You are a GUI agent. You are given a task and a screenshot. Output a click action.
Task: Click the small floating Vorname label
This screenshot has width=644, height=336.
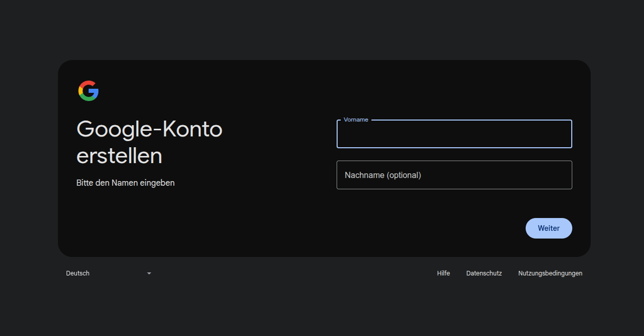(356, 120)
